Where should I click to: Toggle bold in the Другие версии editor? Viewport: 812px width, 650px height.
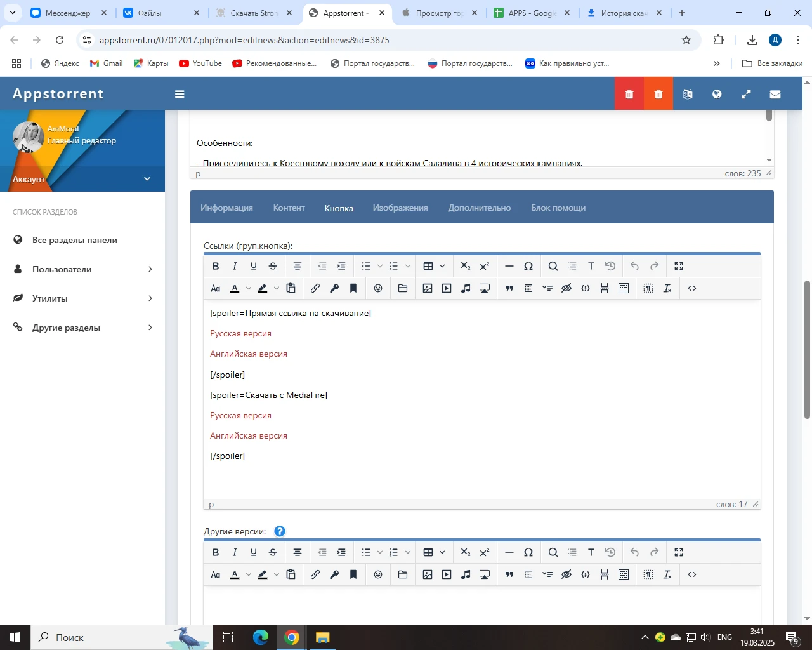(x=216, y=552)
